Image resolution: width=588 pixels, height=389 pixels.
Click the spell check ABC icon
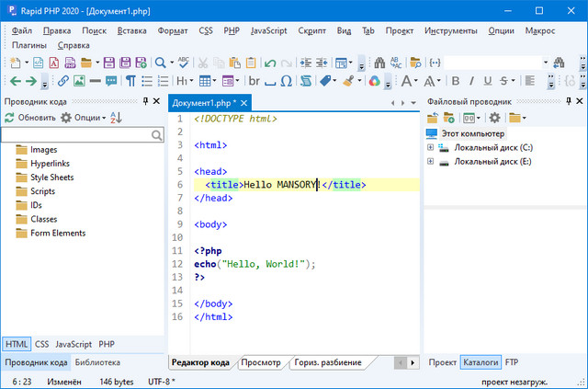[x=184, y=63]
